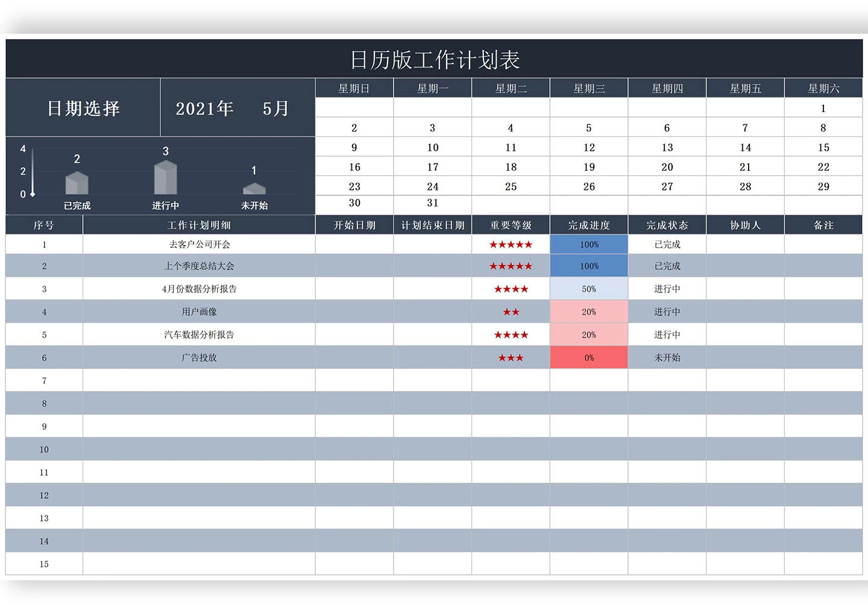Select the light blue 50% progress cell
868x614 pixels.
[x=589, y=289]
